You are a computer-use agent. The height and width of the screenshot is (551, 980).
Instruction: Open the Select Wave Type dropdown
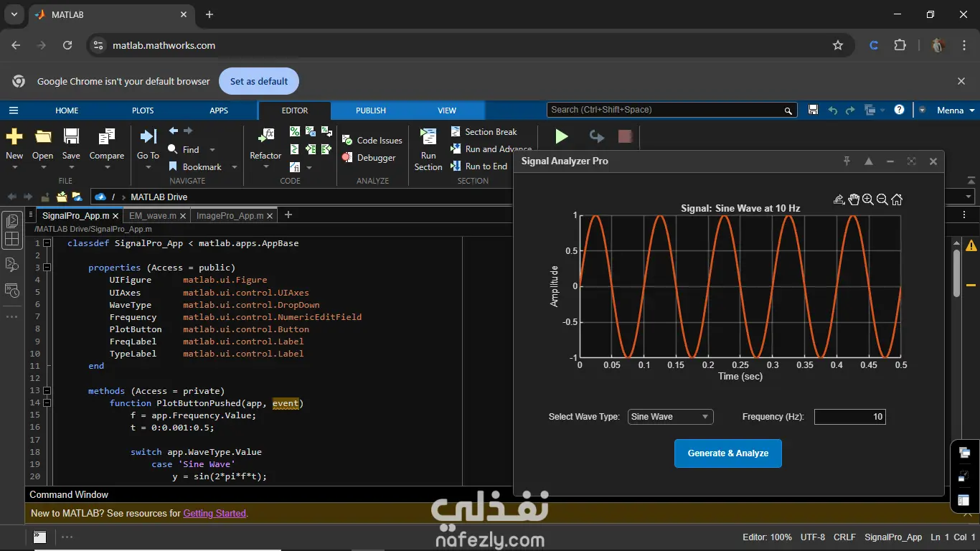[670, 417]
